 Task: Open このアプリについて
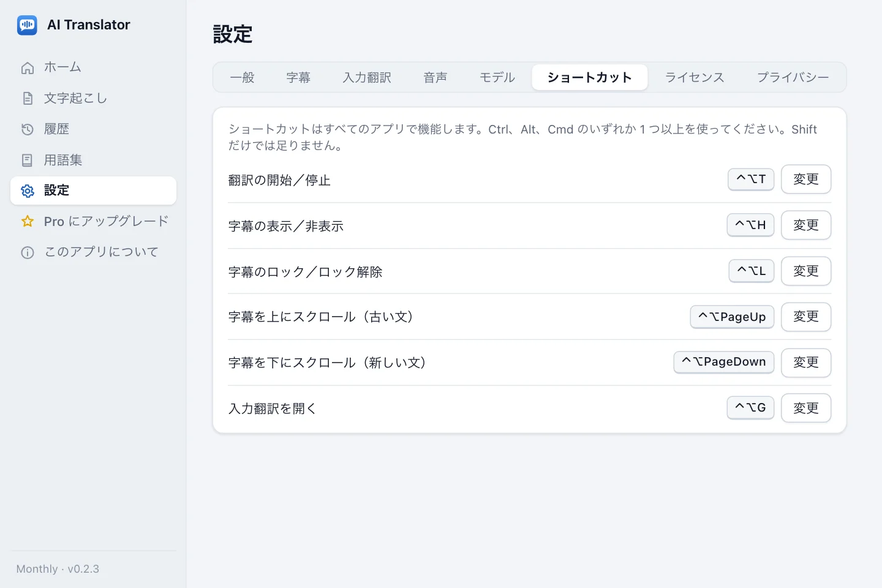point(93,252)
